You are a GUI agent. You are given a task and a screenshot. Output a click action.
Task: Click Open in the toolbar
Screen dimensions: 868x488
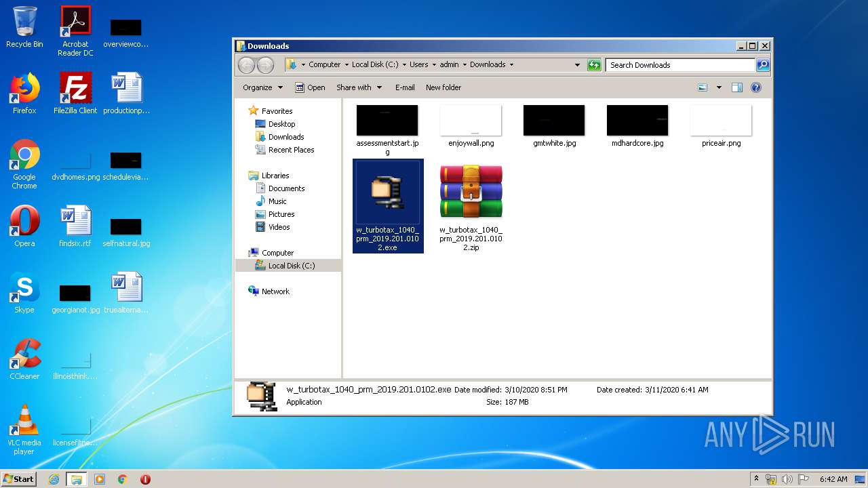pyautogui.click(x=310, y=87)
